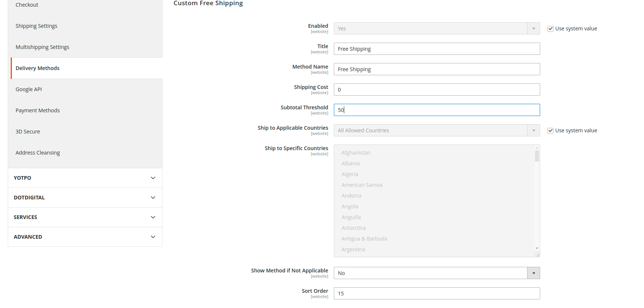Open the Checkout configuration tab

(27, 5)
